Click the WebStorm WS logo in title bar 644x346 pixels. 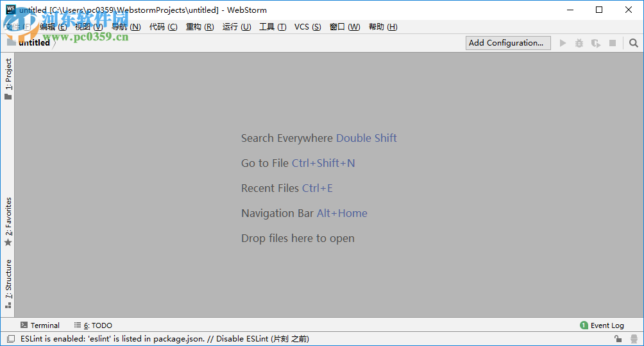[x=11, y=10]
